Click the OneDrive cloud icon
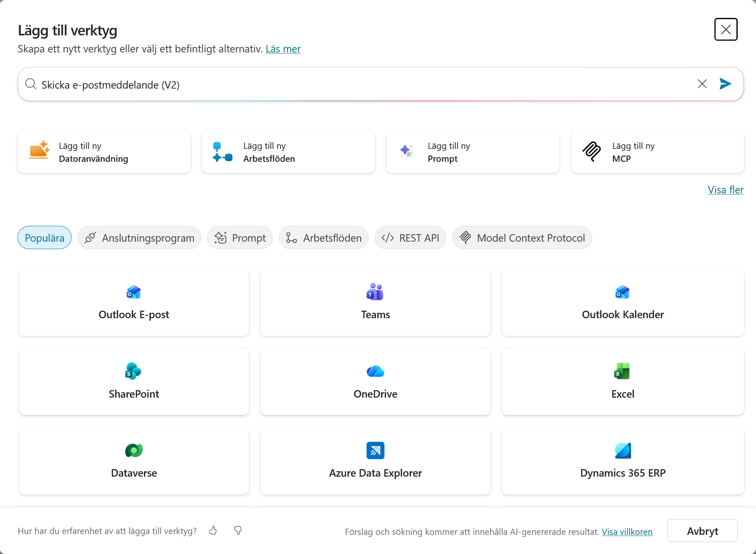Screen dimensions: 756x554 coord(375,371)
